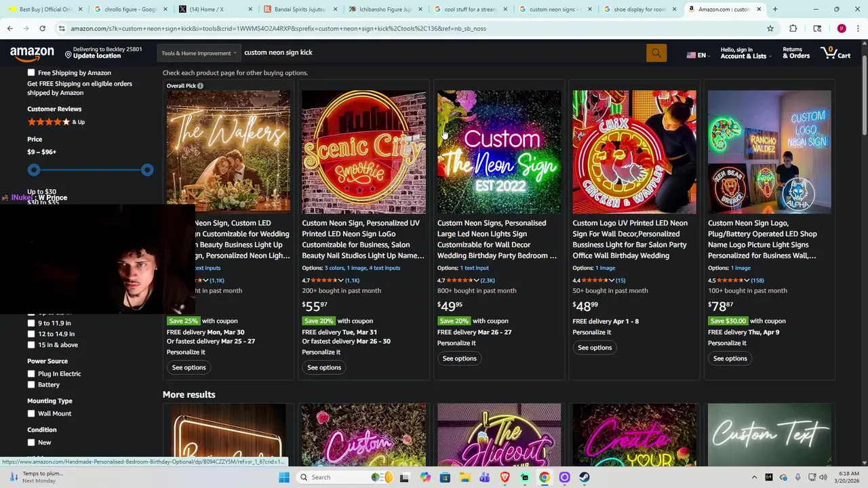Open Custom Logo Neon Sign product thumbnail
Screen dimensions: 868x488
(x=770, y=152)
